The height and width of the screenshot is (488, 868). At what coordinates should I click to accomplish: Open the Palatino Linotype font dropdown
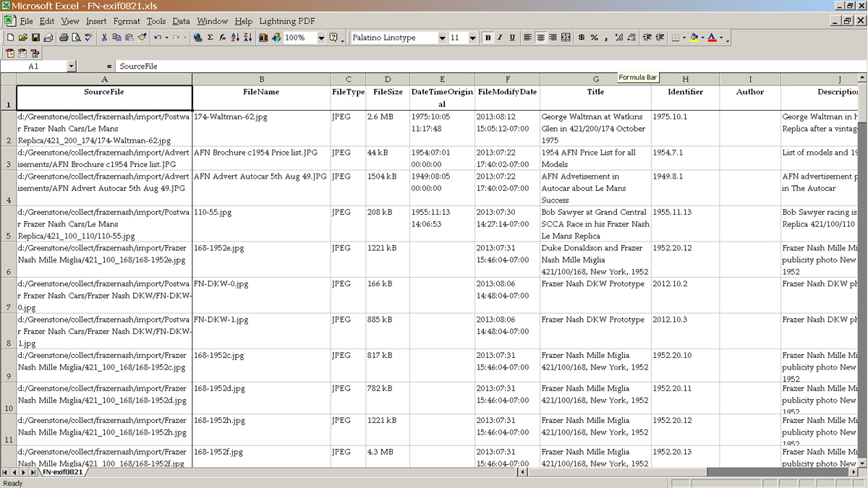(442, 38)
